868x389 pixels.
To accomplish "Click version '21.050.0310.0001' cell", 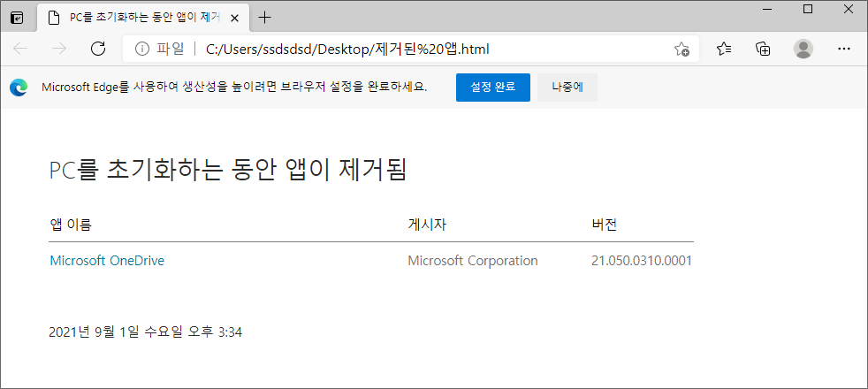I will [x=642, y=261].
